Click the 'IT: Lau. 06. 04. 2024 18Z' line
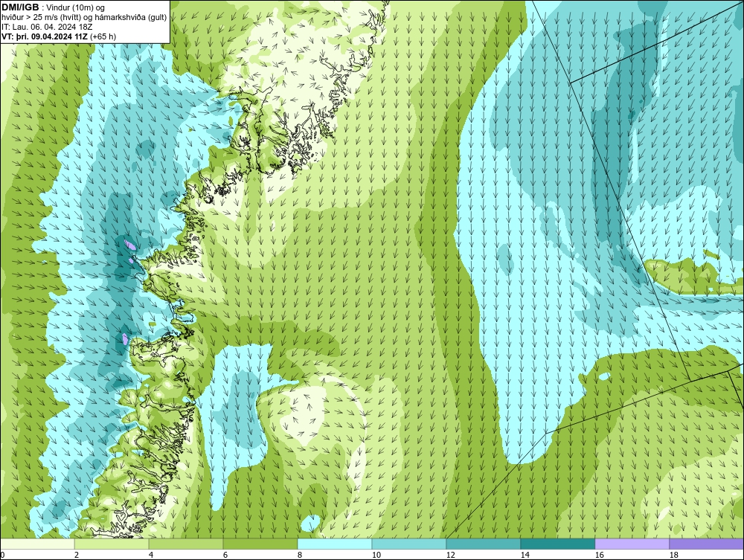The width and height of the screenshot is (744, 560). [x=47, y=27]
